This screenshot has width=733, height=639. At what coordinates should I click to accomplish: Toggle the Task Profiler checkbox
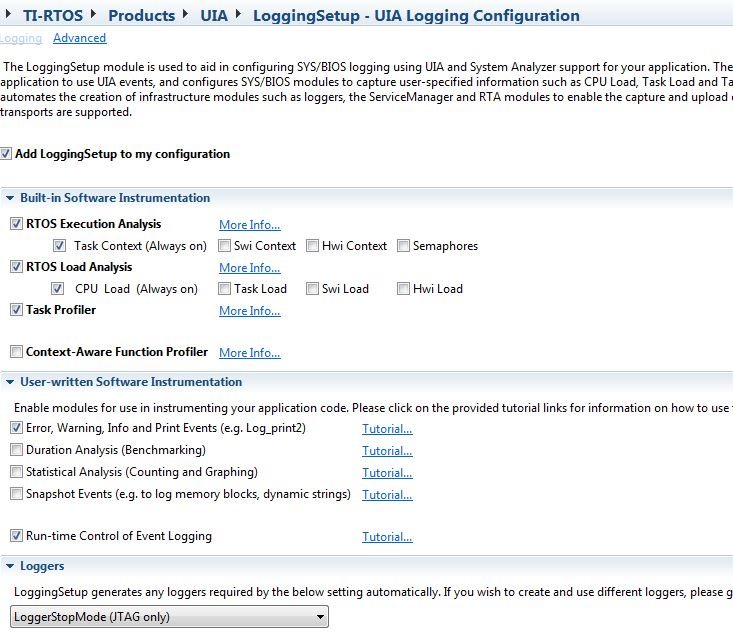pyautogui.click(x=16, y=309)
